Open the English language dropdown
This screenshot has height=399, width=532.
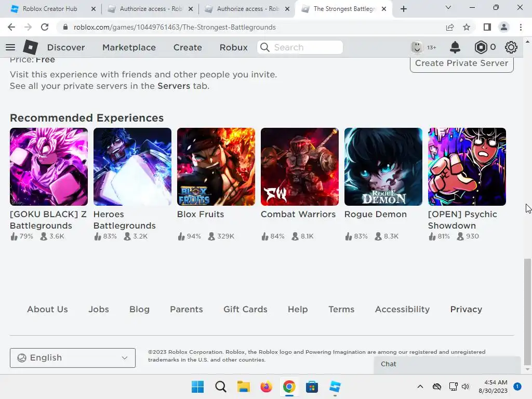coord(73,358)
